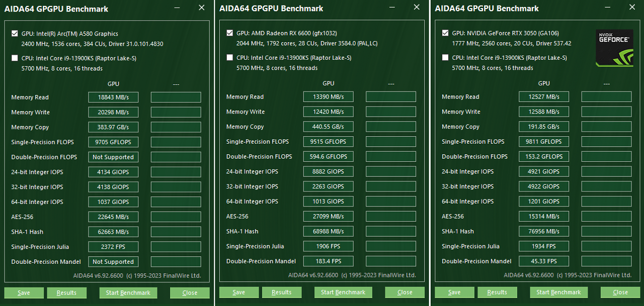644x306 pixels.
Task: Enable the CPU checkbox in the Radeon RX 6600 window
Action: (x=230, y=58)
